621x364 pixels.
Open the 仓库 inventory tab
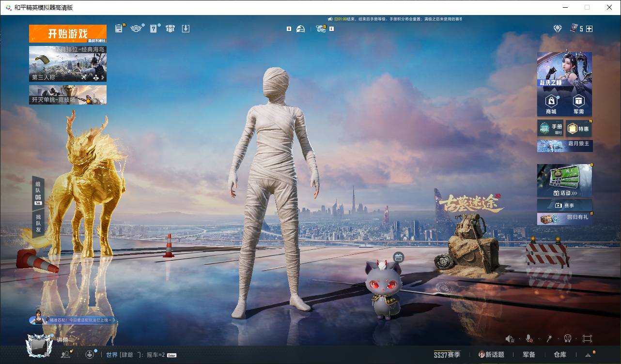pyautogui.click(x=560, y=355)
